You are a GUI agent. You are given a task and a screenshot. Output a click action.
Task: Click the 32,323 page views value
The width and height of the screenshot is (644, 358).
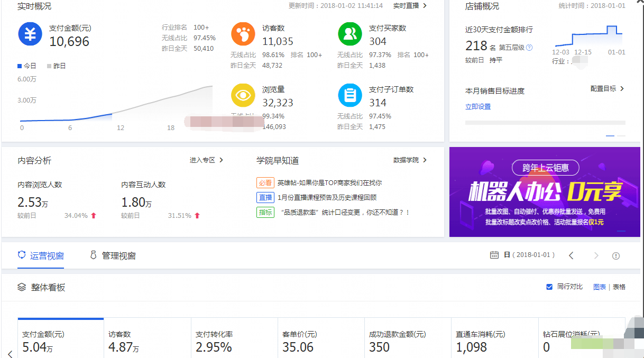pyautogui.click(x=278, y=103)
